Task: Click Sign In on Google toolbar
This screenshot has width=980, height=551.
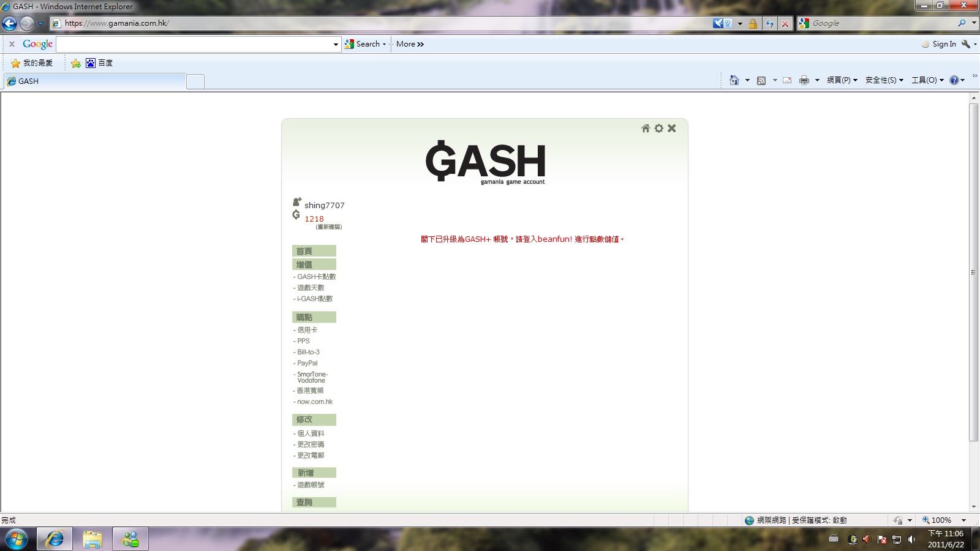Action: point(943,44)
